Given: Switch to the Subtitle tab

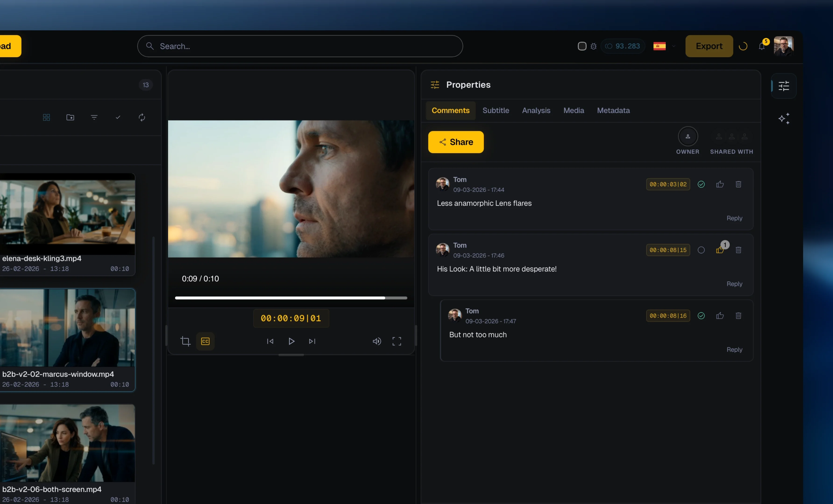Looking at the screenshot, I should (496, 110).
